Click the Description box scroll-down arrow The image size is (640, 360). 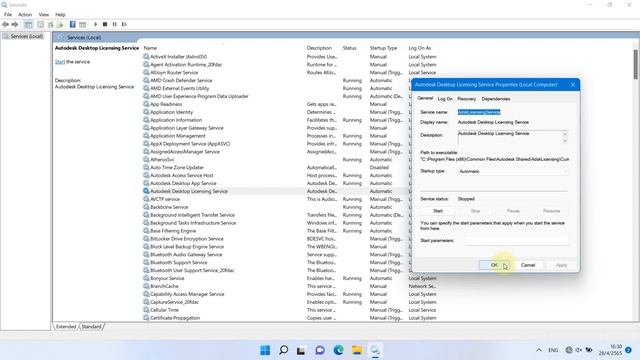(x=565, y=141)
